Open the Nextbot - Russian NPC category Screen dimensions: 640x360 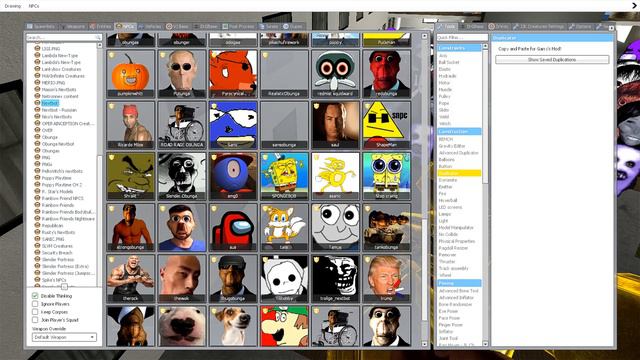coord(59,110)
